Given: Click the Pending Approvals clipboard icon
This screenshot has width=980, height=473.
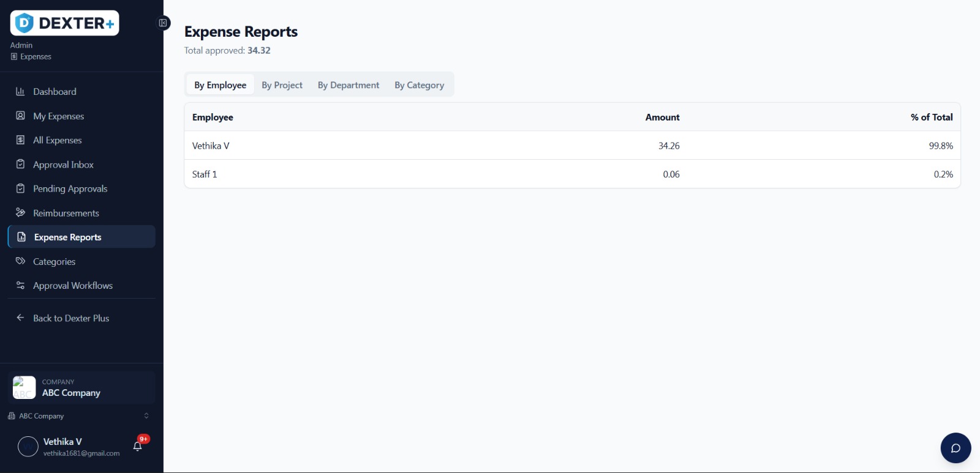Looking at the screenshot, I should [x=20, y=188].
